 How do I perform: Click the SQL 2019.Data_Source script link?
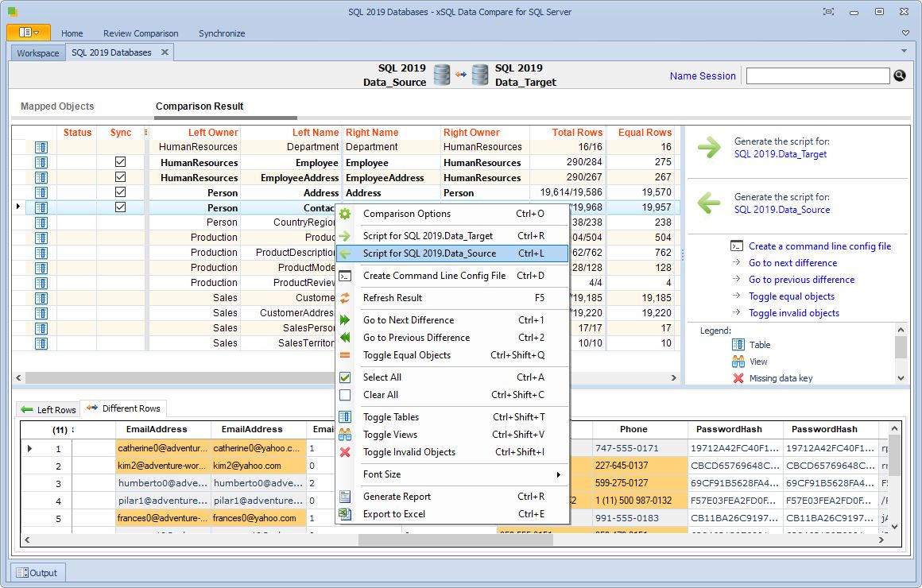782,210
